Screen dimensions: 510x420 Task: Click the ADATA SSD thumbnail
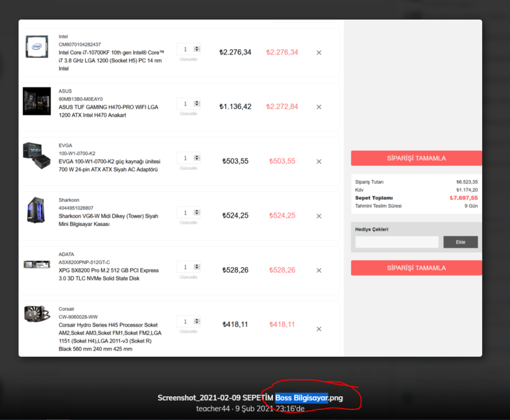(37, 264)
